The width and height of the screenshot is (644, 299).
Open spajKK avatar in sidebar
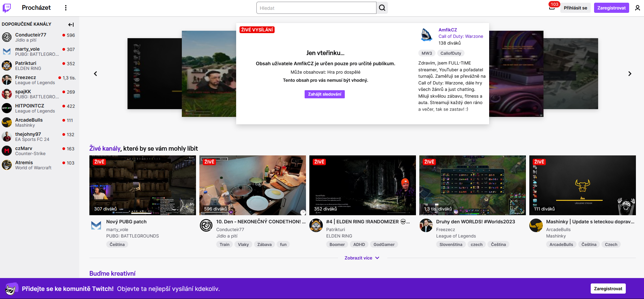pos(7,94)
